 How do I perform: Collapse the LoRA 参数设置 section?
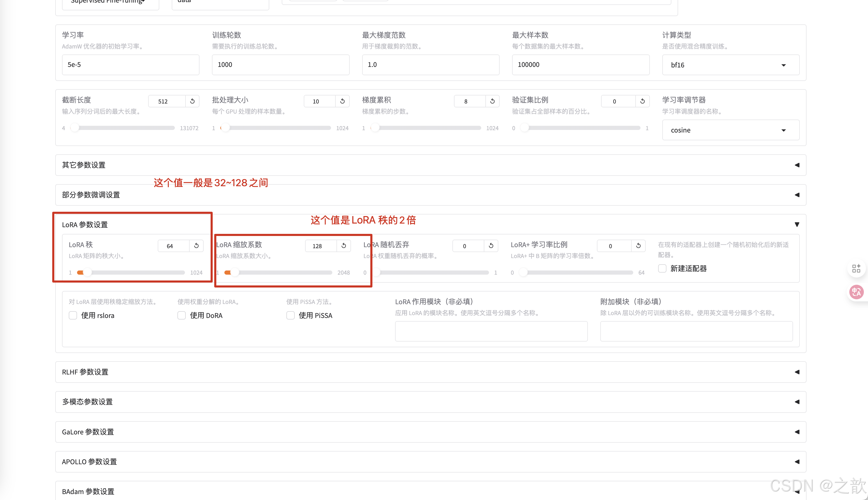point(431,225)
